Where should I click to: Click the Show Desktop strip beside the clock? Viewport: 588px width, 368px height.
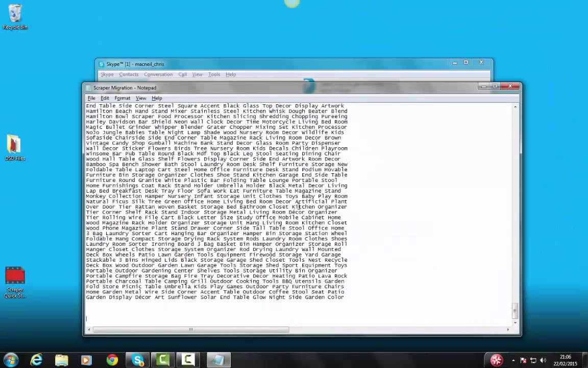click(585, 360)
